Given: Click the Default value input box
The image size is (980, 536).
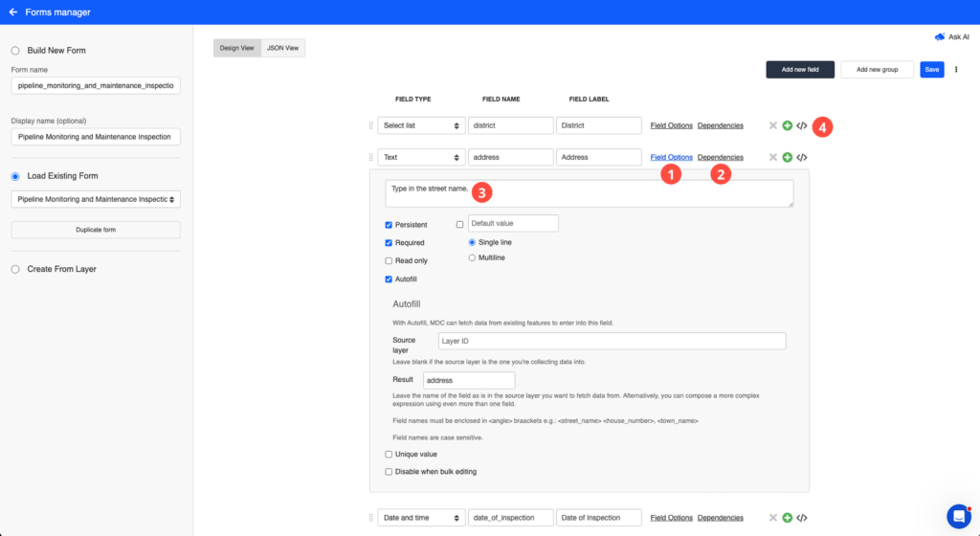Looking at the screenshot, I should (x=513, y=224).
